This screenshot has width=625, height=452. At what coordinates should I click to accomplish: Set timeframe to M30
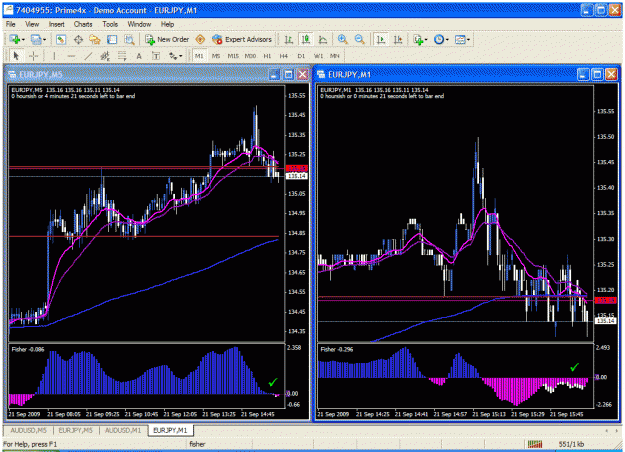pyautogui.click(x=250, y=56)
